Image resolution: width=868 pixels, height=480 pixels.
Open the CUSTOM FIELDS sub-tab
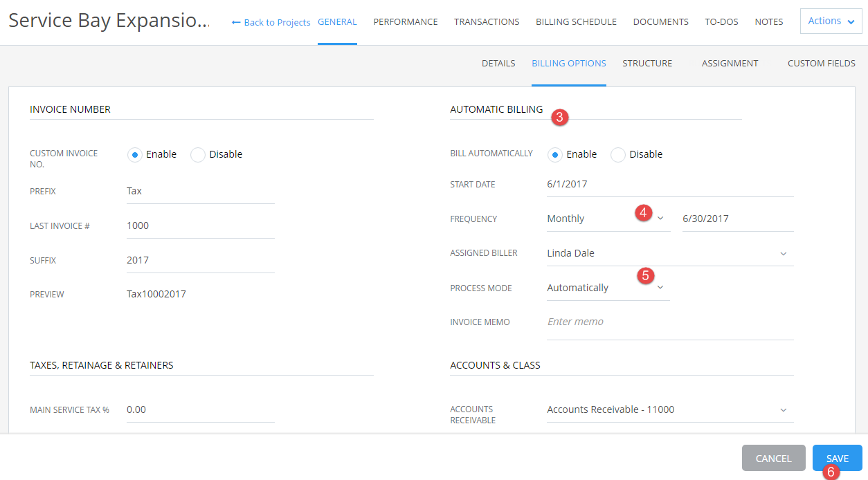click(x=822, y=63)
